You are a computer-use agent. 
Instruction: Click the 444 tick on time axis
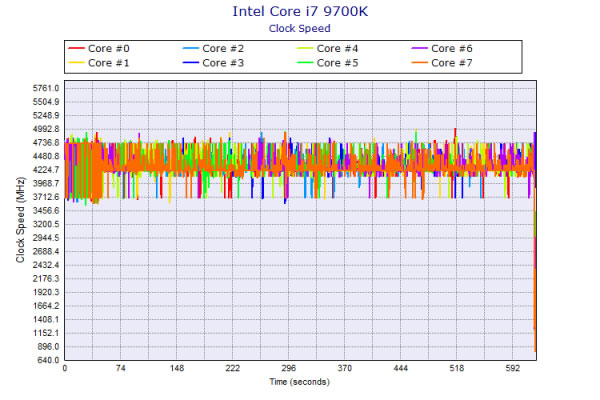401,368
